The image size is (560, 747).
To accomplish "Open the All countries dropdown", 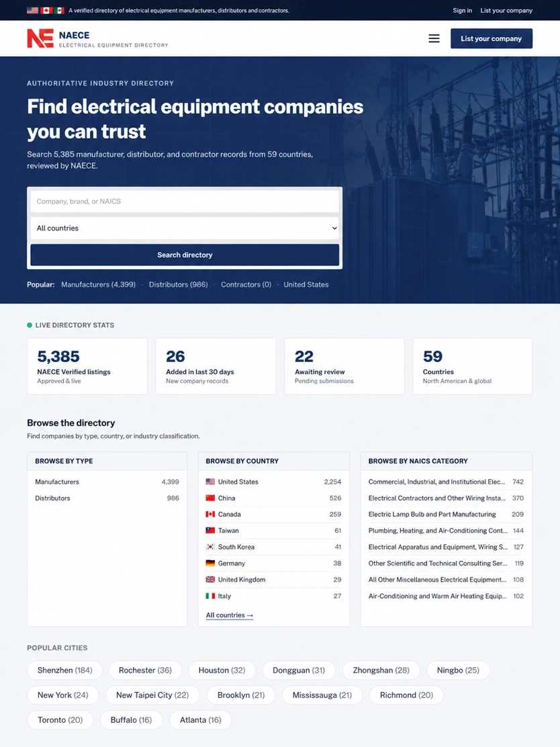I will 185,228.
